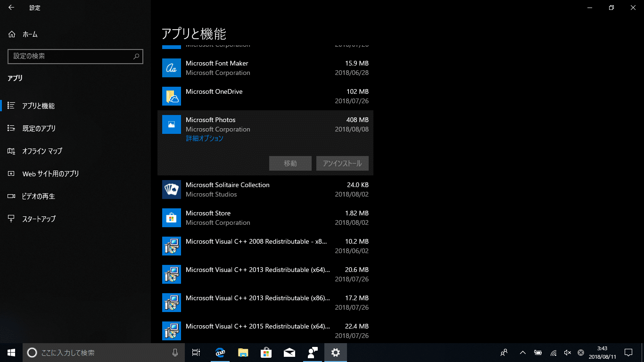Select Visual C++ 2015 Redistributable (x64) name
The width and height of the screenshot is (644, 362).
pos(258,326)
